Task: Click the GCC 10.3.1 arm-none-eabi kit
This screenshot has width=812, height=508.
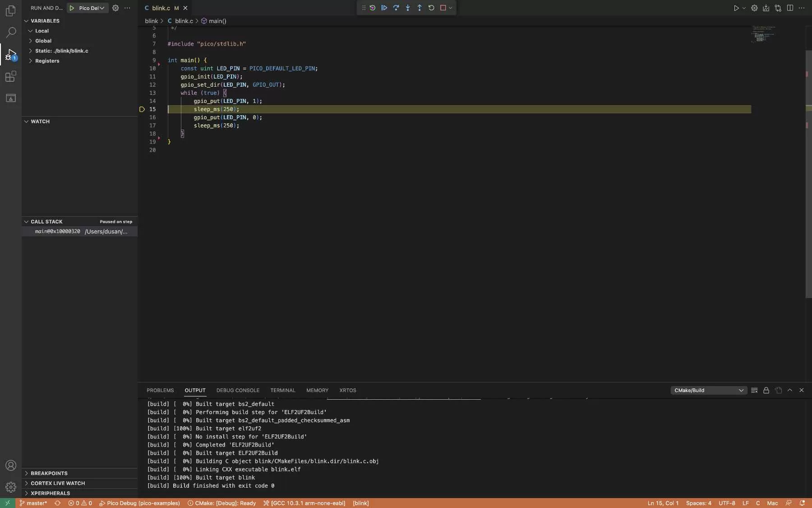Action: pos(304,503)
